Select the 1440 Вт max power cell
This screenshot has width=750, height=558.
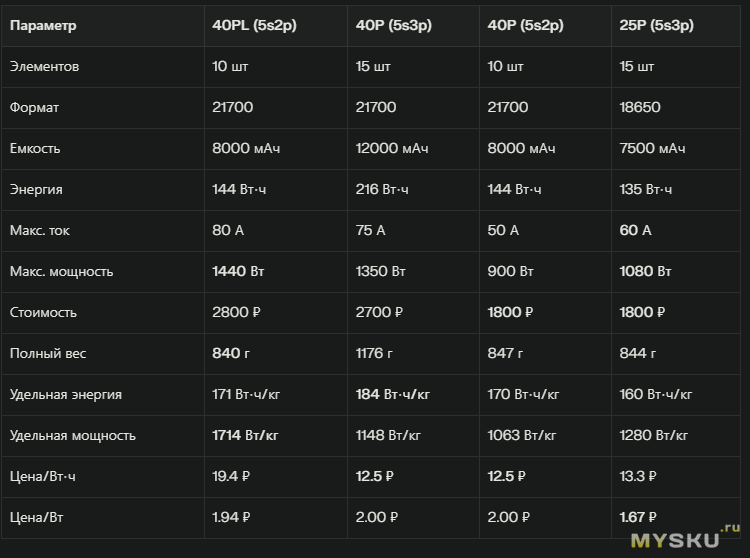(237, 272)
